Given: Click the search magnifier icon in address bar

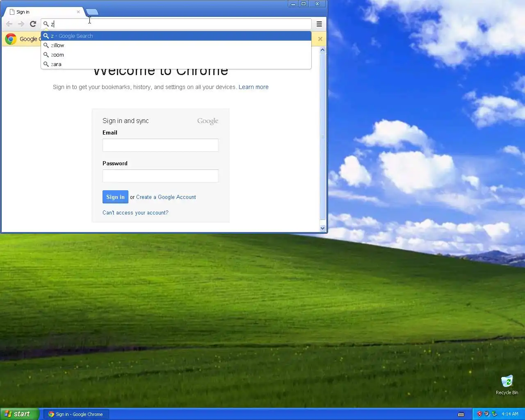Looking at the screenshot, I should [46, 24].
